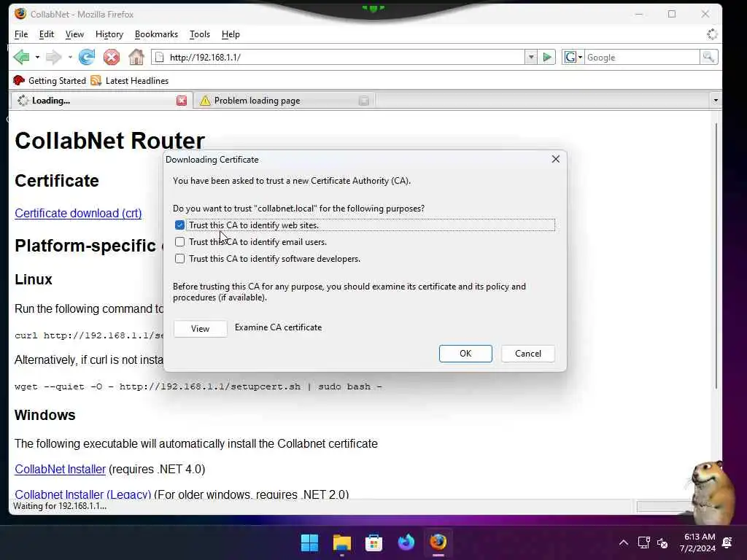Viewport: 747px width, 560px height.
Task: Open the Bookmarks menu
Action: point(156,34)
